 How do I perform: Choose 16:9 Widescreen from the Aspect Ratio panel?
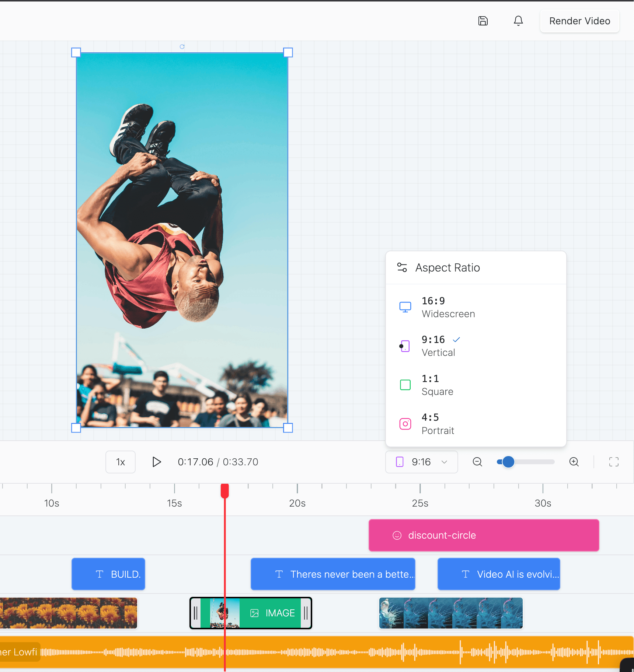(x=448, y=307)
